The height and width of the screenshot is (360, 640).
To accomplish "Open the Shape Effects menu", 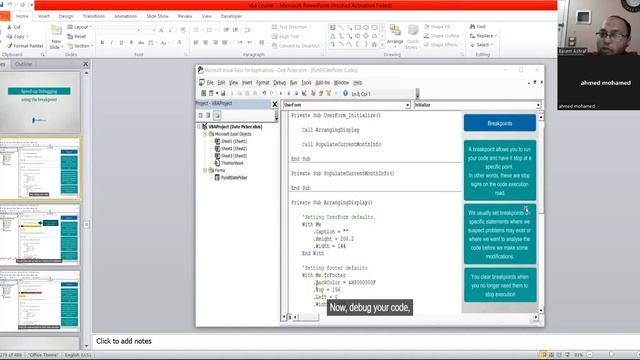I will point(442,44).
